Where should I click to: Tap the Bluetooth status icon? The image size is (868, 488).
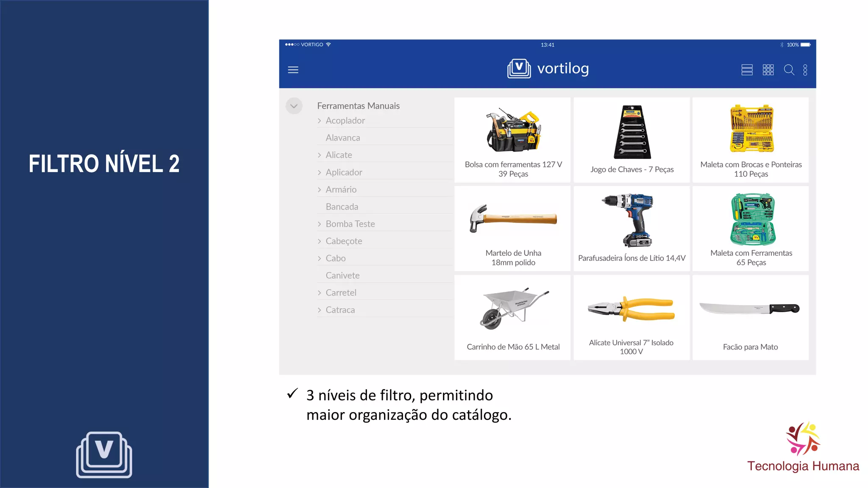coord(782,44)
